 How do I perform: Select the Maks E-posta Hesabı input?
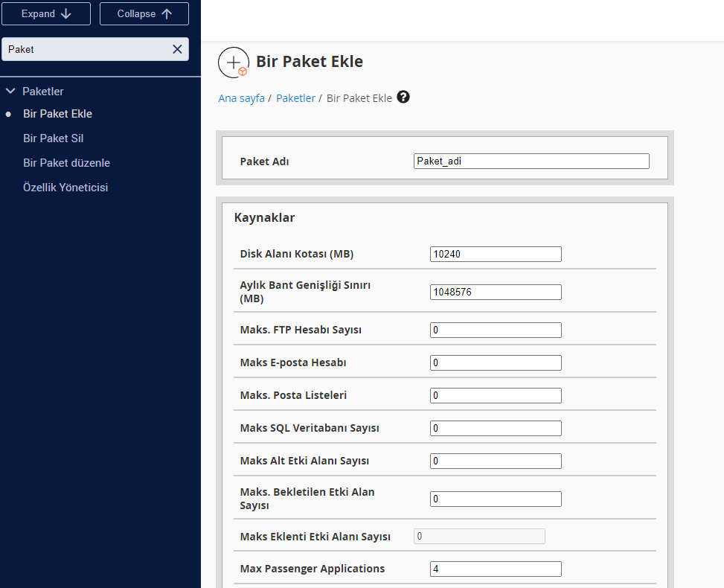[x=496, y=363]
